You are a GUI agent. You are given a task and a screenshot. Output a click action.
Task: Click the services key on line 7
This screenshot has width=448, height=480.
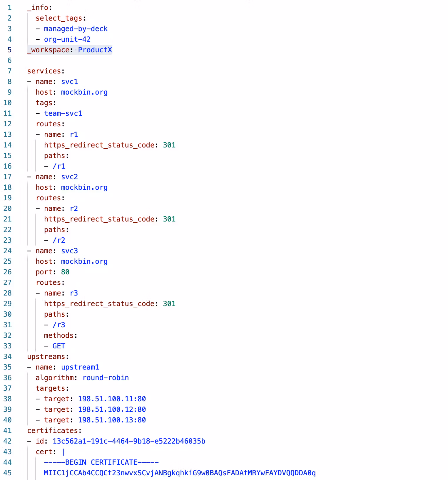44,71
